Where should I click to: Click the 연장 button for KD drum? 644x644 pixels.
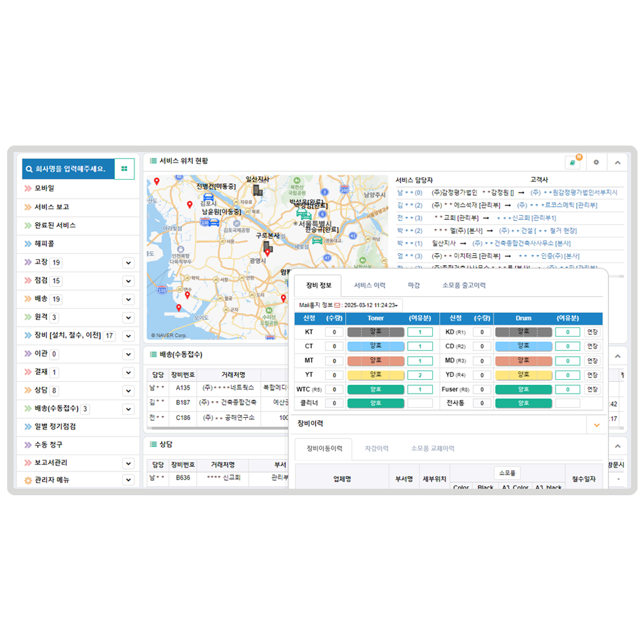tap(592, 332)
